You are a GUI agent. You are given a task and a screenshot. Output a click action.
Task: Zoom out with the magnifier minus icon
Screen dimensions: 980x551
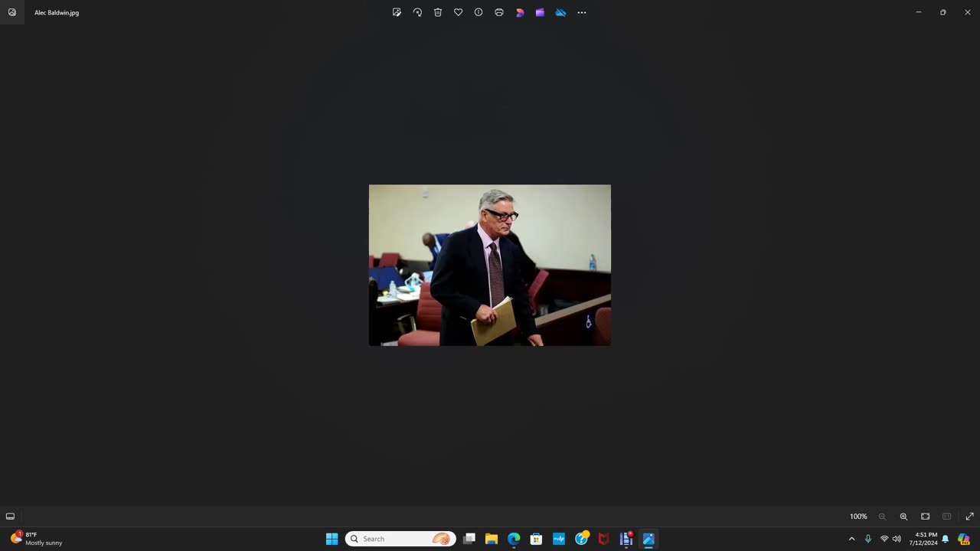click(x=882, y=517)
